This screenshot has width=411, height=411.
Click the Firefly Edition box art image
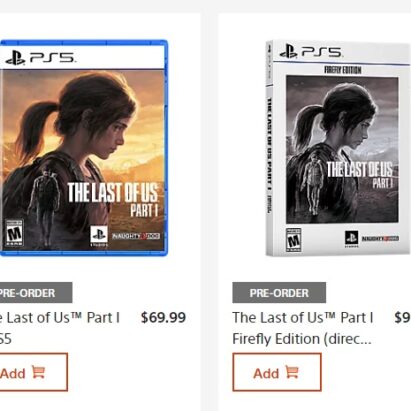(x=338, y=148)
